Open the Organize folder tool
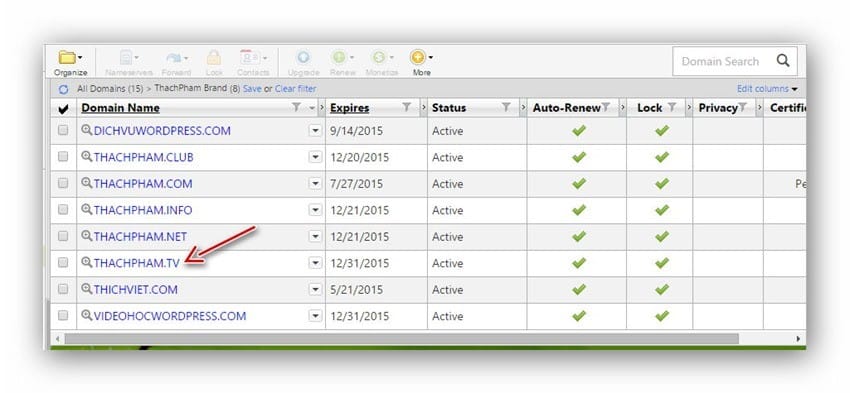 pos(70,62)
